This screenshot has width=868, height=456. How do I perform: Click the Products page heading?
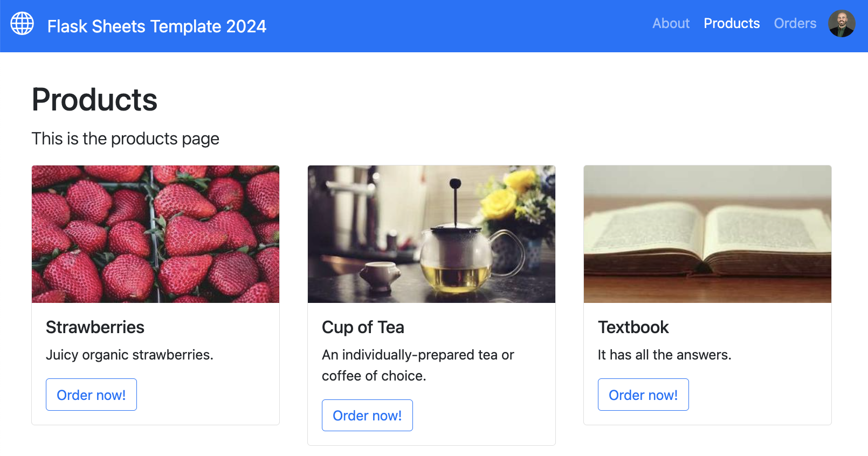coord(94,100)
